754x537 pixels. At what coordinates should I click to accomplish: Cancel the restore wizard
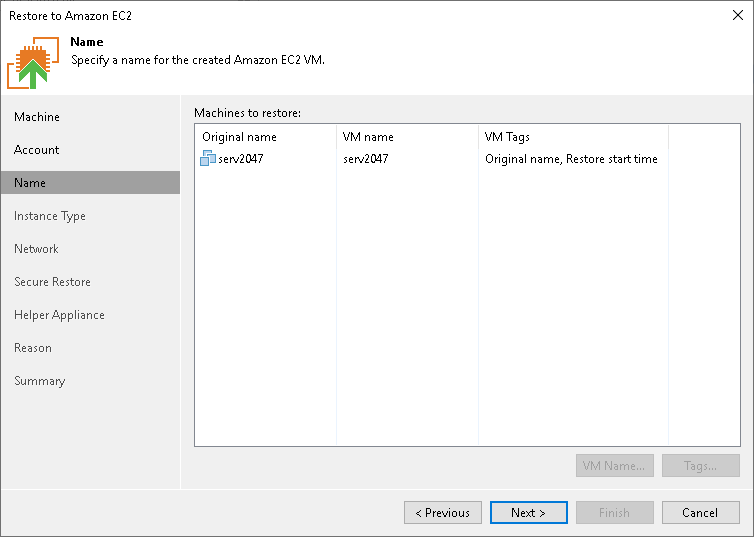coord(700,512)
